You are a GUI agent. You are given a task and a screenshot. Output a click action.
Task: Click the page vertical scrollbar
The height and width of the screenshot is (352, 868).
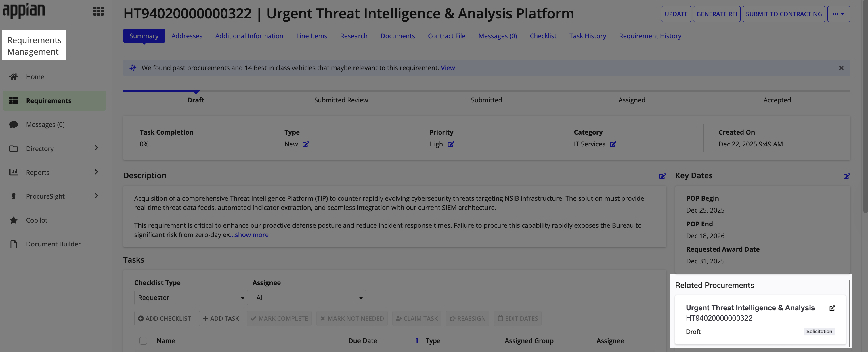click(865, 107)
